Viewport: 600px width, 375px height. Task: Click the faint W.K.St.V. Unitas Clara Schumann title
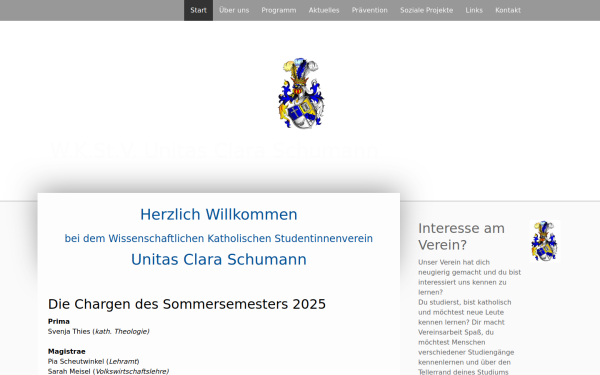click(214, 150)
